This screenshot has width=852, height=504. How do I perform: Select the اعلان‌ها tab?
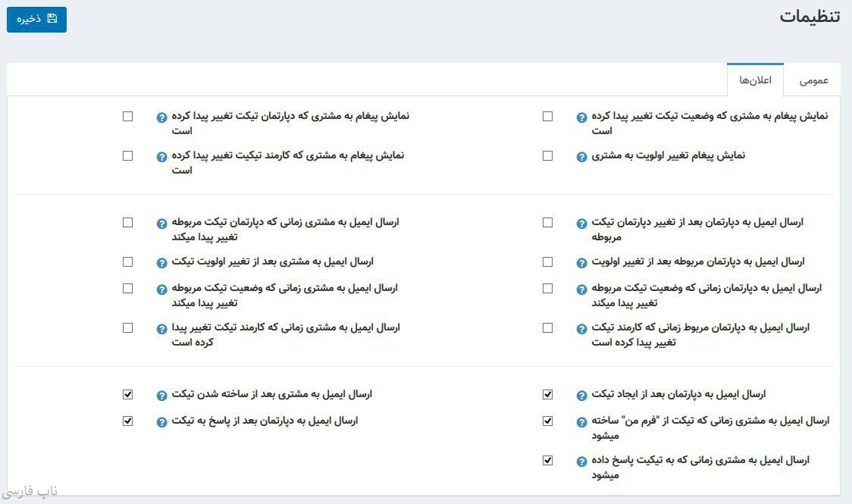point(755,80)
